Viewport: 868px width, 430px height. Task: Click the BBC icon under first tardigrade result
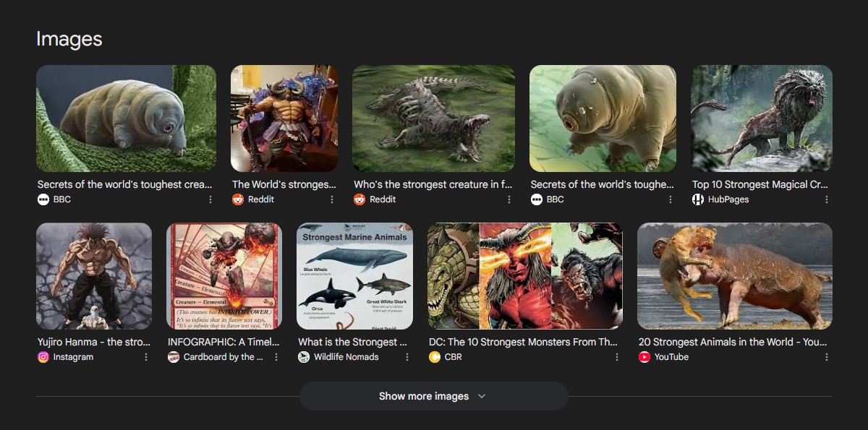coord(43,199)
